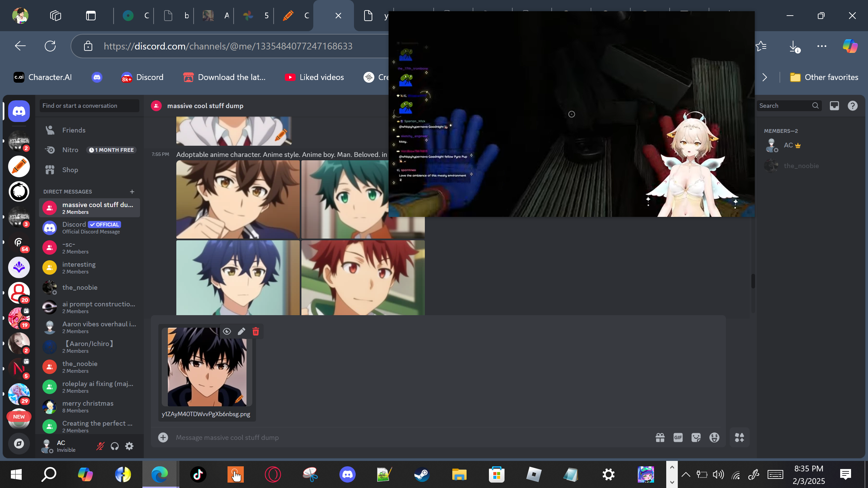The image size is (868, 488).
Task: Open the Discord Shop
Action: click(90, 170)
